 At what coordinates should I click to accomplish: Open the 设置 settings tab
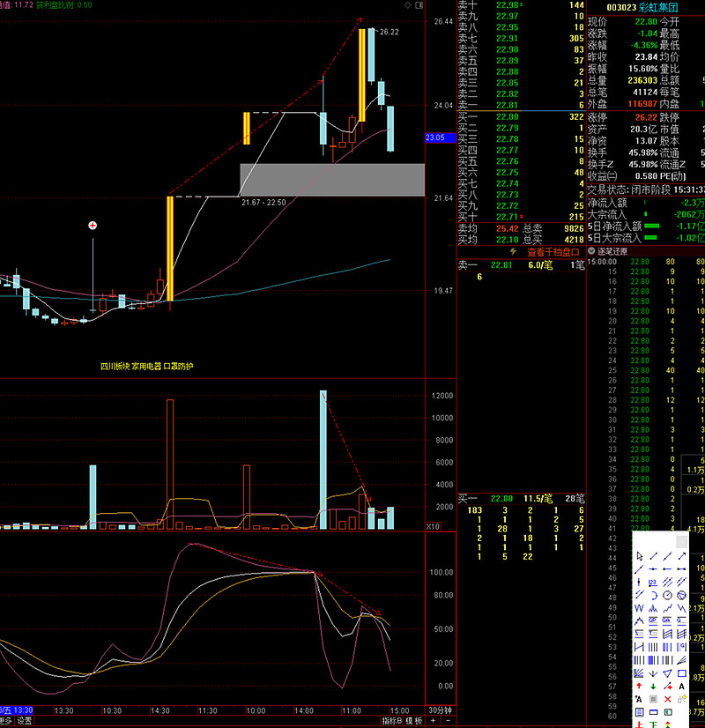point(25,720)
